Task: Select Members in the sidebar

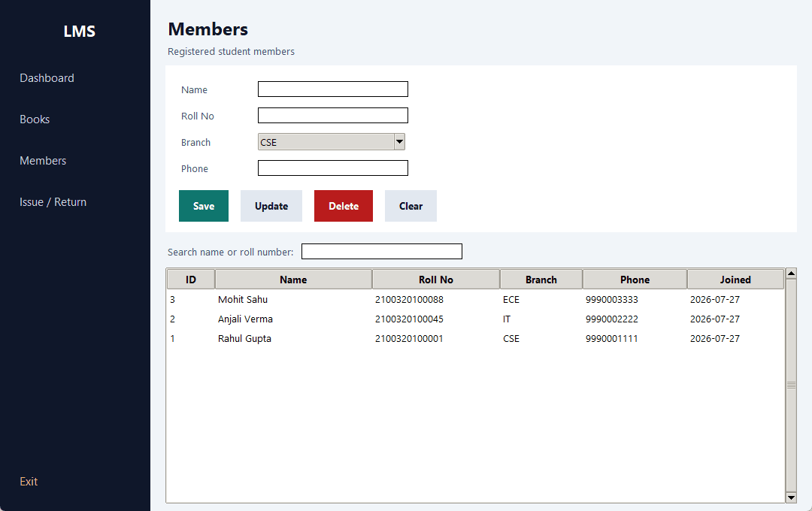Action: [x=43, y=161]
